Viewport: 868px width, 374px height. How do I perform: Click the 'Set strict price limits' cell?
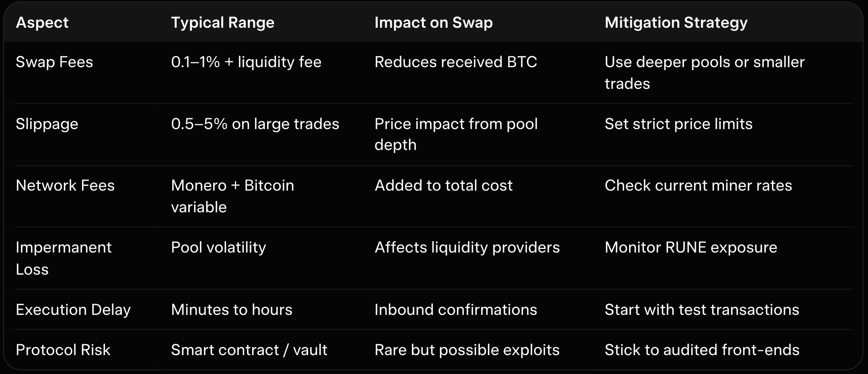tap(678, 124)
